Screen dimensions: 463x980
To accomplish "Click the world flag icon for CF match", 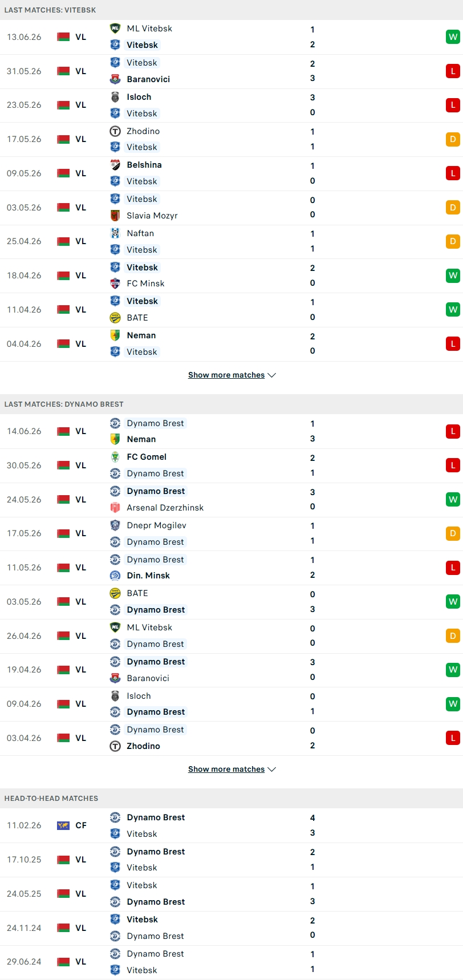I will pos(63,825).
